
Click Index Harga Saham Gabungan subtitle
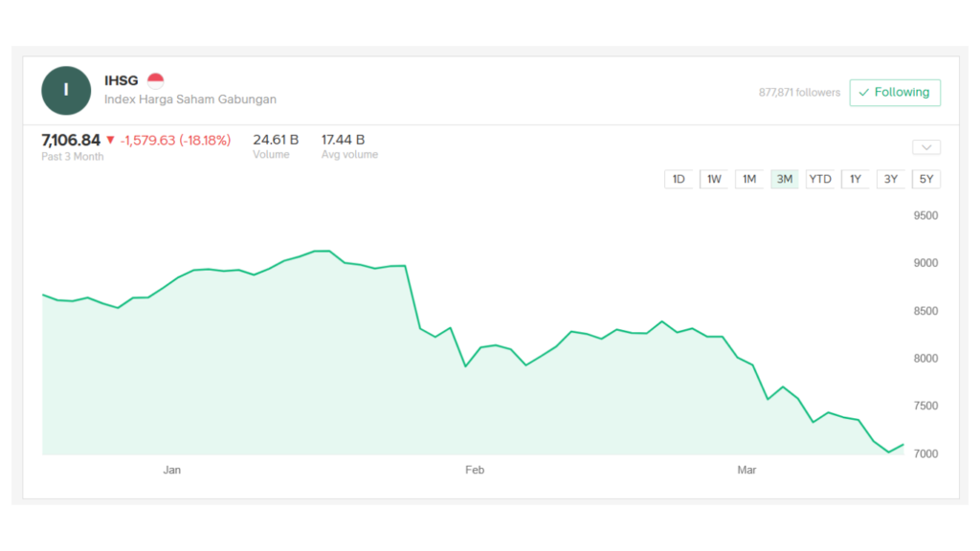pyautogui.click(x=189, y=99)
